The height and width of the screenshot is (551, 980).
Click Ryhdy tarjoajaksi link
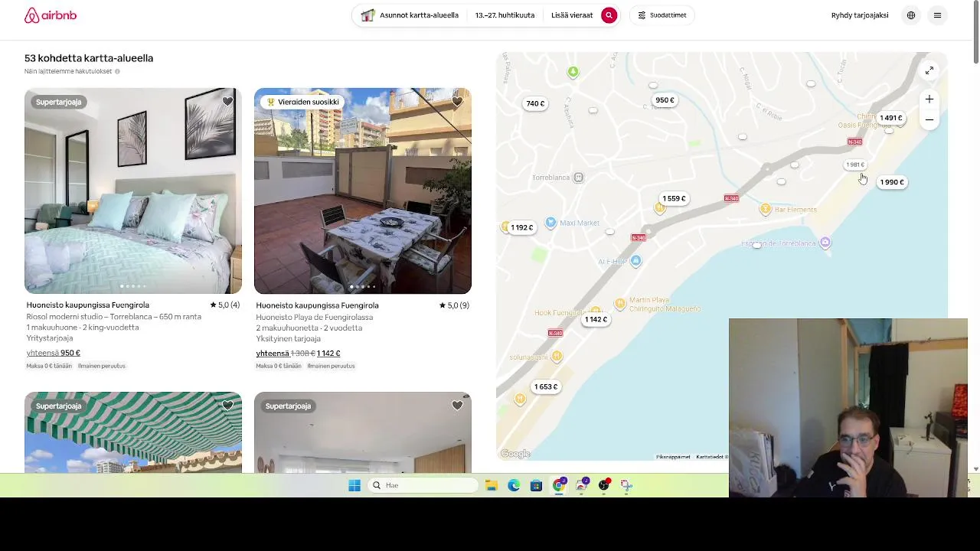click(860, 15)
